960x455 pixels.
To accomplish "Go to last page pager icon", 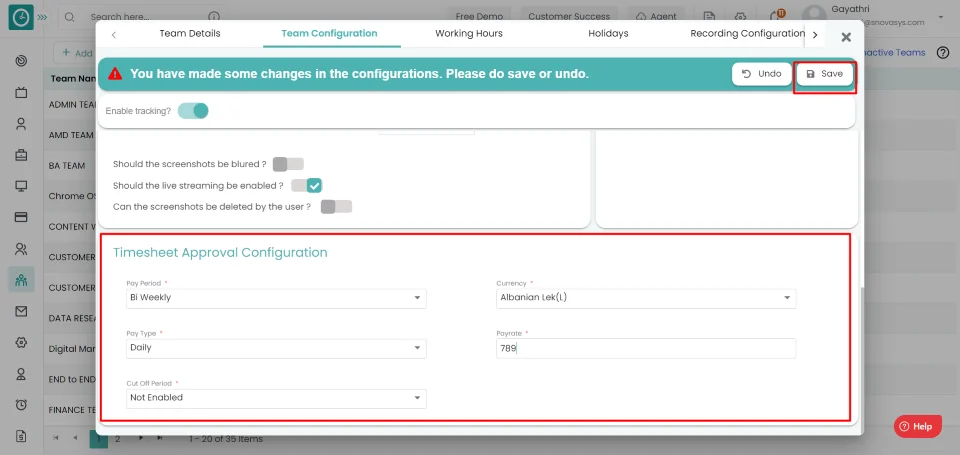I will pos(160,438).
